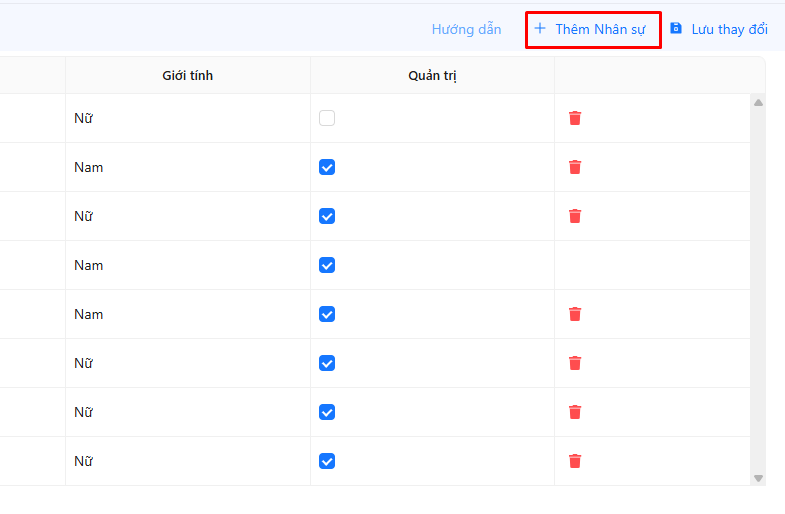The height and width of the screenshot is (514, 785).
Task: Remove the third row using its trash icon
Action: click(575, 216)
